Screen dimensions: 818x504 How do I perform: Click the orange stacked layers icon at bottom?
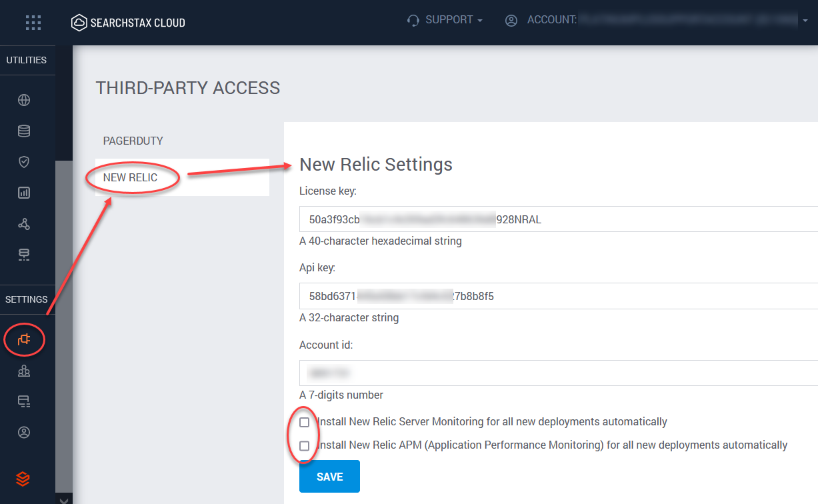(24, 479)
